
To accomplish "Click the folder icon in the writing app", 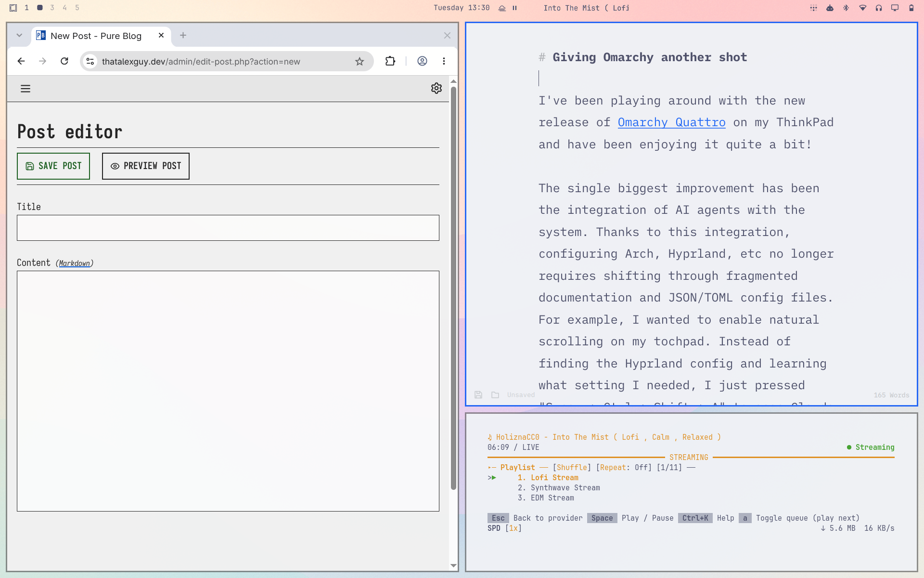I will pyautogui.click(x=495, y=395).
